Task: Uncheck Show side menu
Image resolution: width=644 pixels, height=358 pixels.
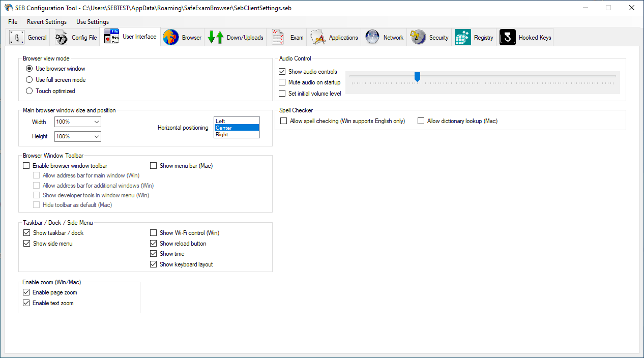Action: tap(27, 244)
